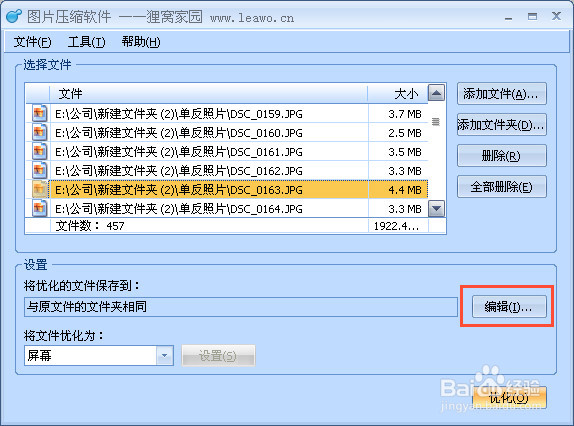Click the file list scrollbar thumb
The width and height of the screenshot is (574, 426).
436,122
